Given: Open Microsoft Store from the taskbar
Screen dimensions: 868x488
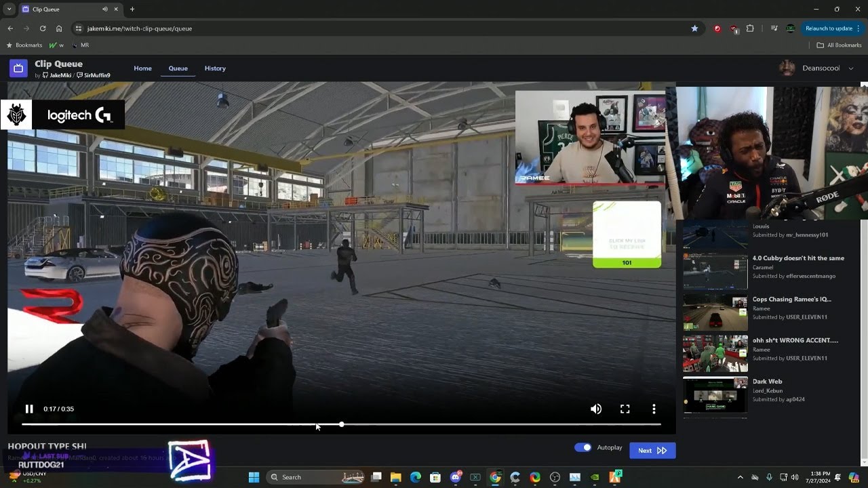Looking at the screenshot, I should (x=435, y=477).
